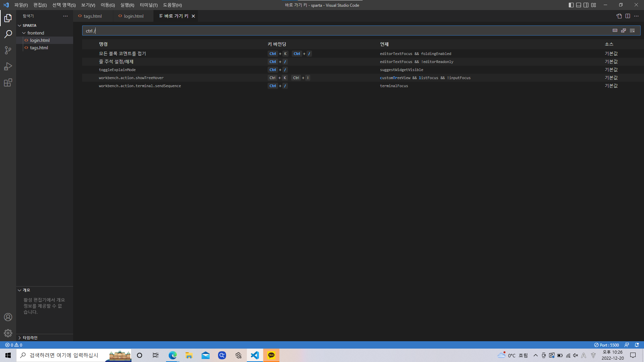This screenshot has width=644, height=362.
Task: Select the workbench.action.showTreeHover row
Action: tap(363, 78)
